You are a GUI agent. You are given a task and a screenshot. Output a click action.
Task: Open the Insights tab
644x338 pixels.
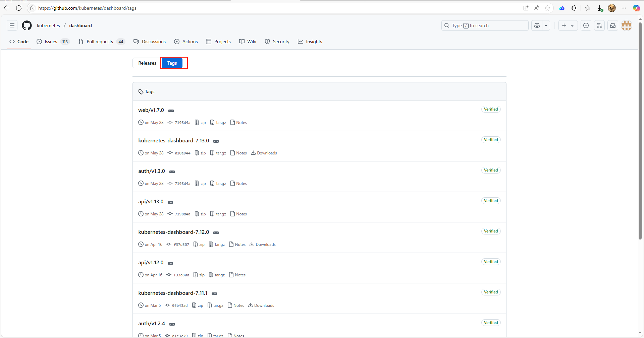(x=310, y=42)
